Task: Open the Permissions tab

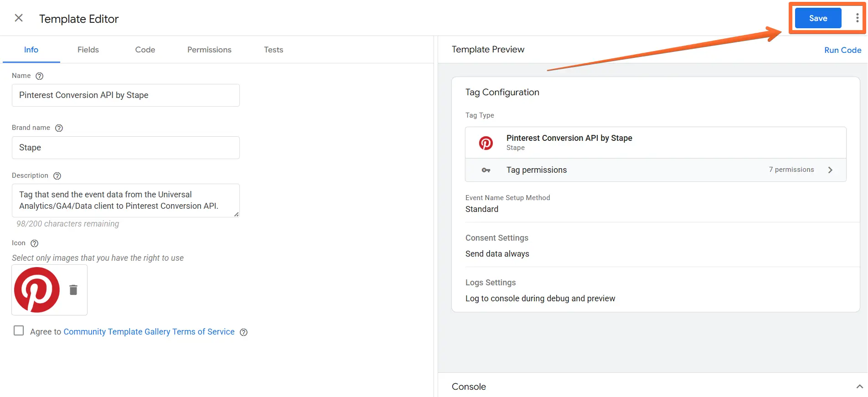Action: point(209,50)
